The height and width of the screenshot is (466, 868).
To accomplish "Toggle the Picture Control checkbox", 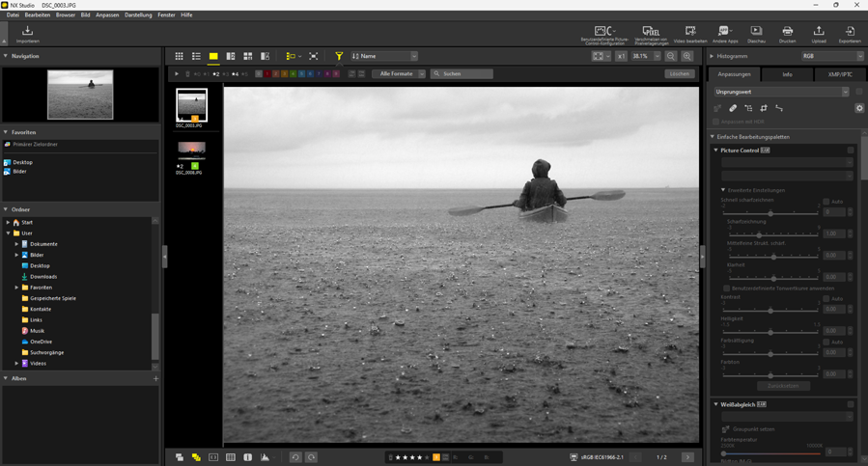I will [x=851, y=151].
